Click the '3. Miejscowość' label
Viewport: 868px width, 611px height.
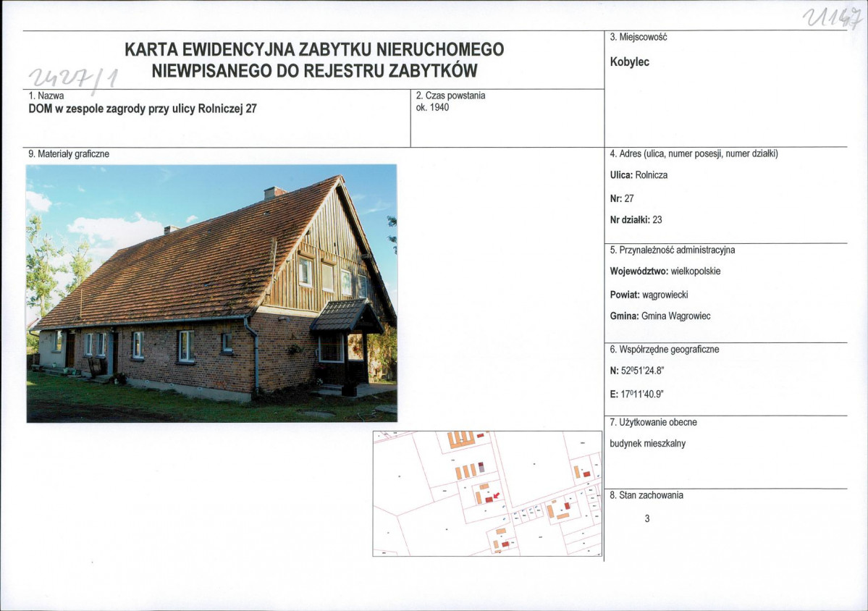tap(639, 37)
